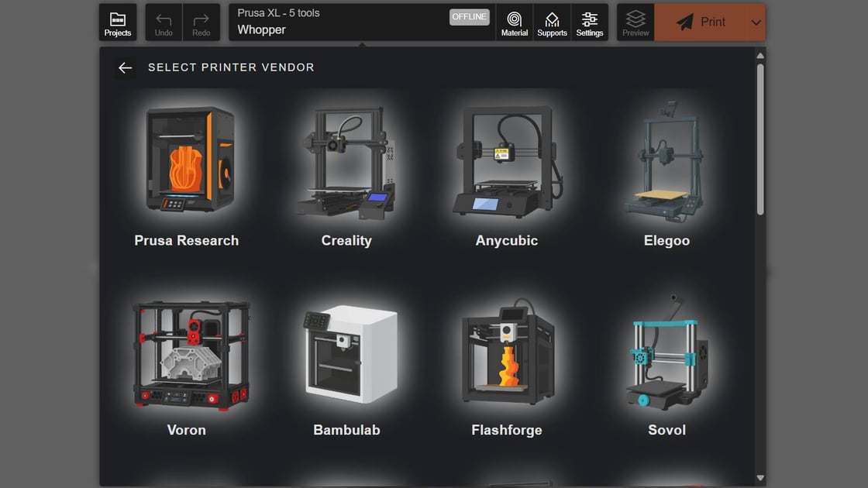Open the Material settings icon
This screenshot has width=868, height=488.
click(x=514, y=22)
